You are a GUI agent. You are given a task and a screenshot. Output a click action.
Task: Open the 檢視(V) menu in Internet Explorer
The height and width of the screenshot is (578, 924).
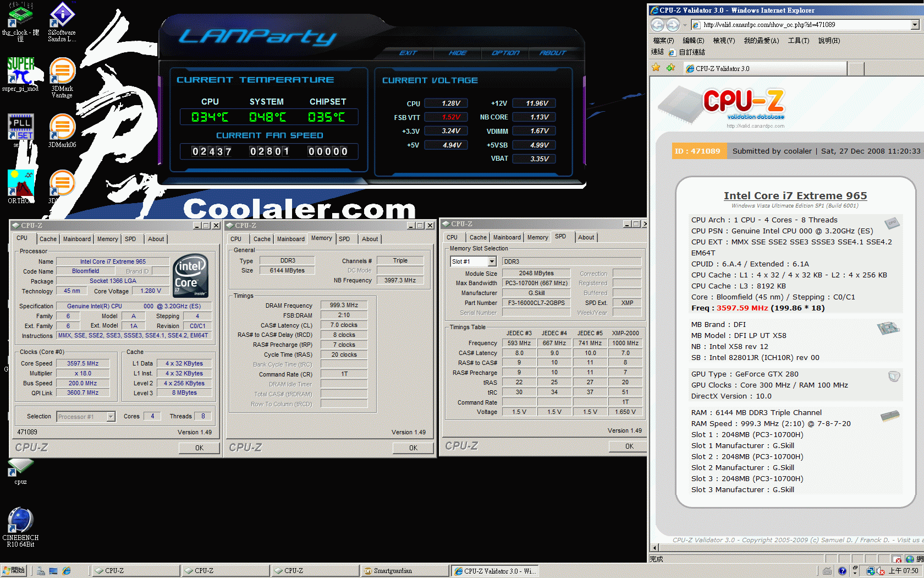724,41
